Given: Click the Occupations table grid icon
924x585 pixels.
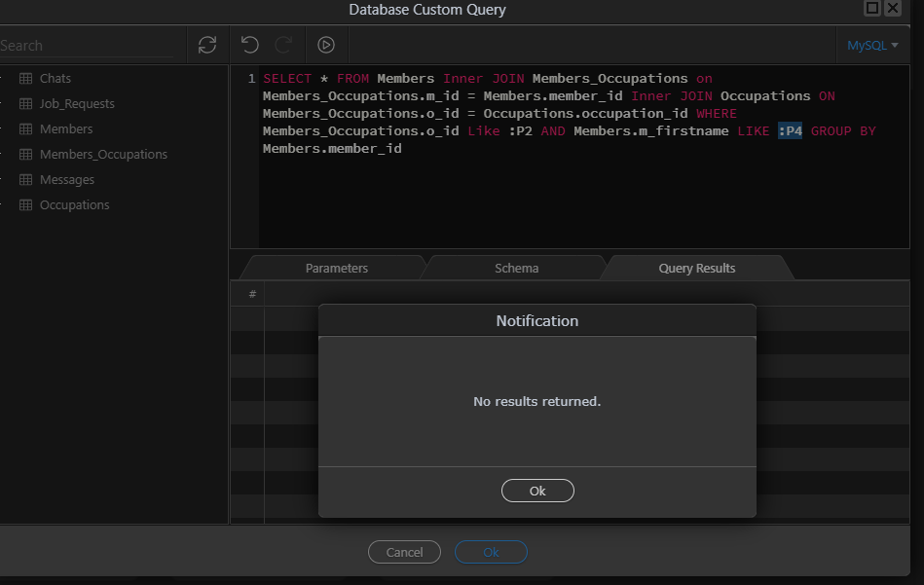Looking at the screenshot, I should (x=26, y=205).
